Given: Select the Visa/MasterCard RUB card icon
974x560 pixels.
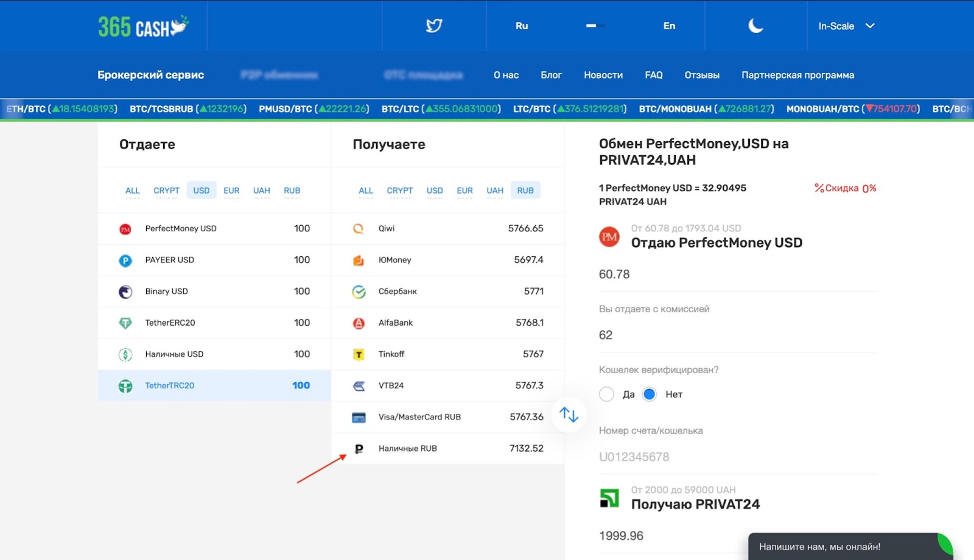Looking at the screenshot, I should coord(359,417).
